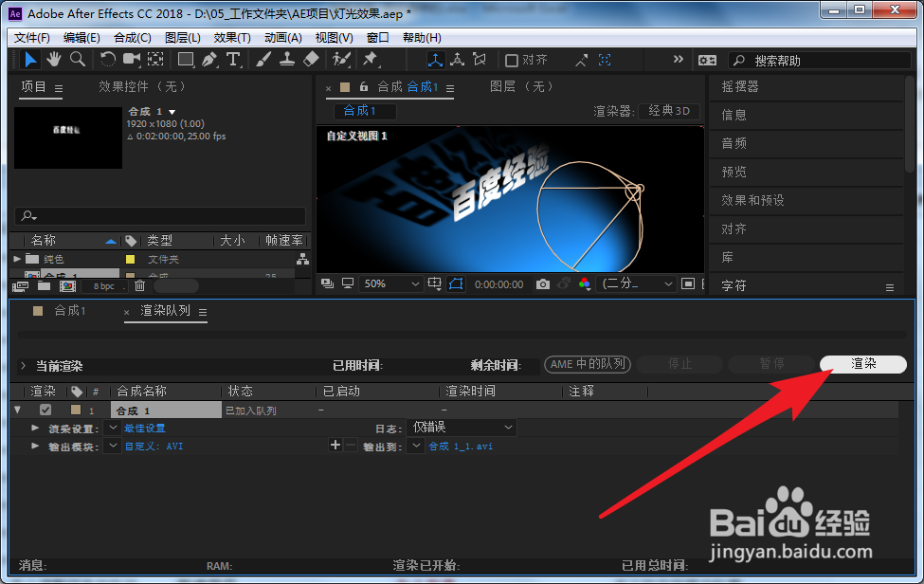The height and width of the screenshot is (584, 924).
Task: Open the 50% magnification dropdown
Action: 390,282
